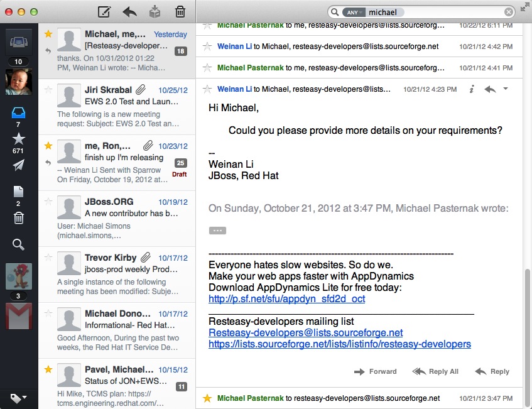Open the listinfo/resteasy-developers link
532x409 pixels.
340,344
